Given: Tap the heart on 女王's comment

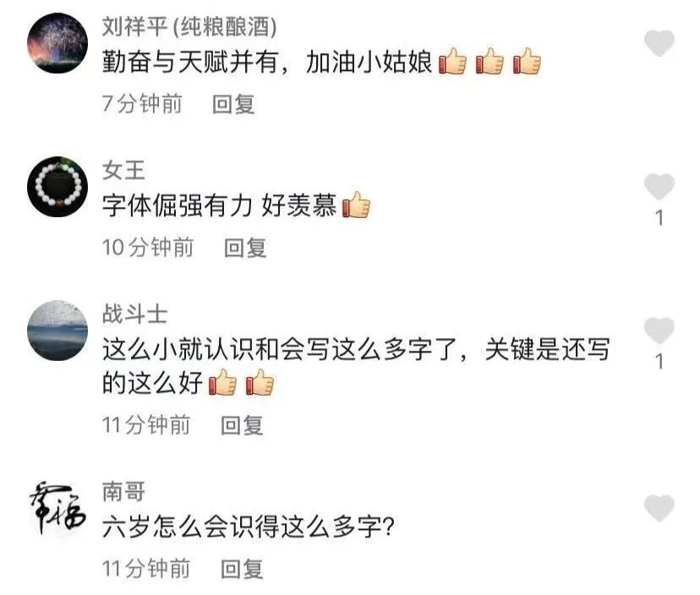Looking at the screenshot, I should click(659, 186).
